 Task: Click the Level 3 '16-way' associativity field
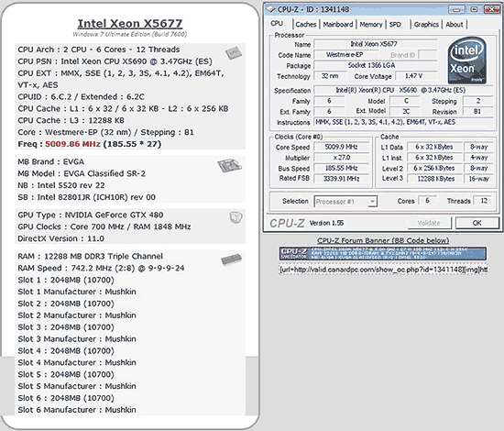[x=478, y=179]
